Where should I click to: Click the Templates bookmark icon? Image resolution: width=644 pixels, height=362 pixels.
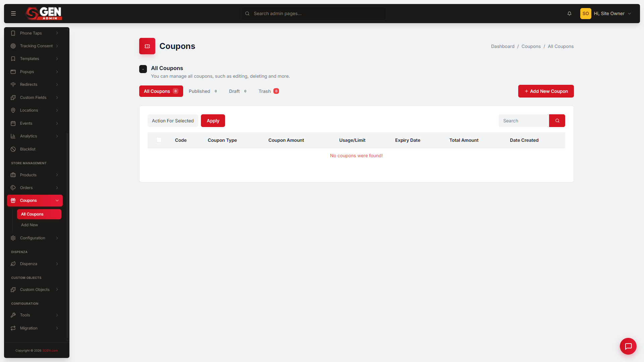pos(13,59)
